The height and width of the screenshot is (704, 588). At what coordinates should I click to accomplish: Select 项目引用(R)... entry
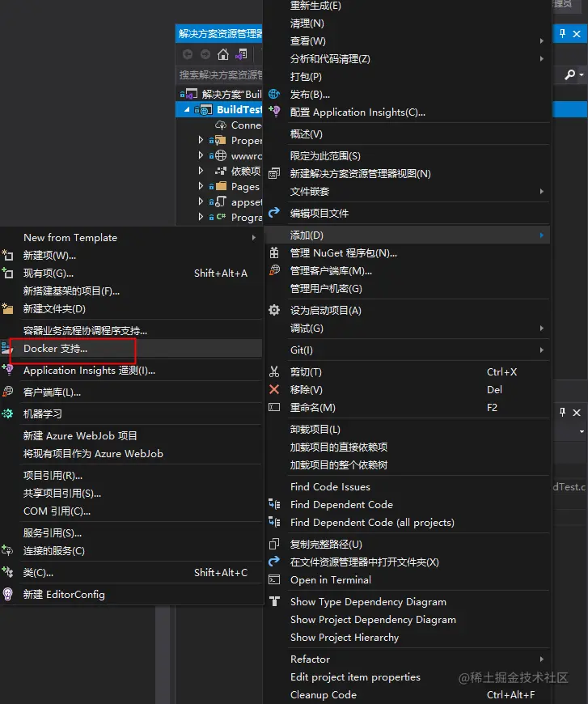132,476
